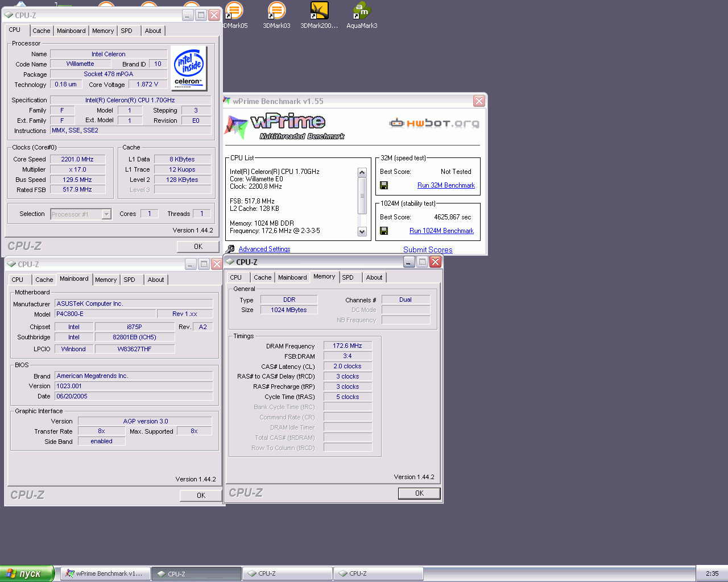The width and height of the screenshot is (728, 582).
Task: Click the AGP version 3.0 field
Action: click(146, 421)
